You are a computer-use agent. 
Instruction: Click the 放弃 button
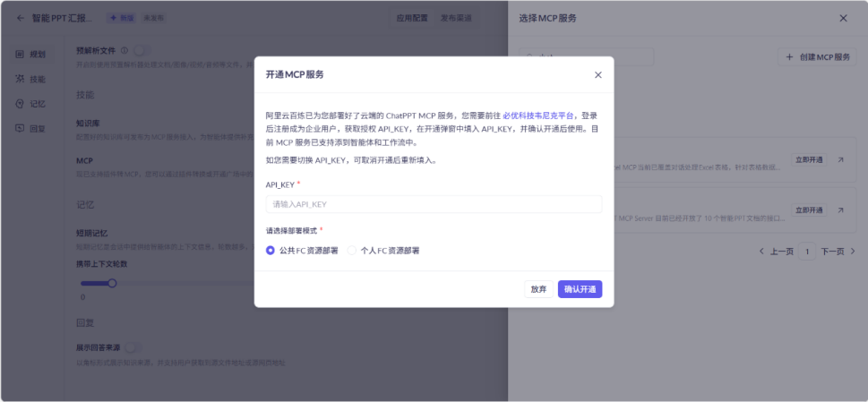[538, 289]
